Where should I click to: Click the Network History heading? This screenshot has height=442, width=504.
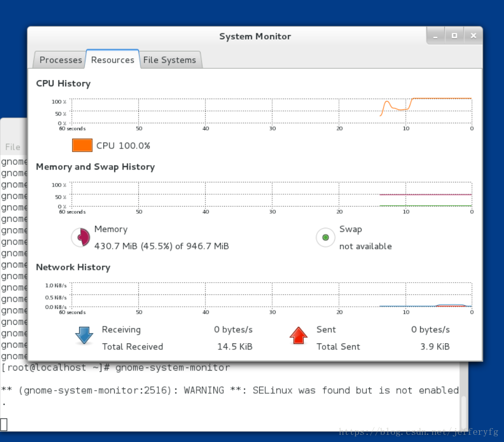[x=73, y=267]
